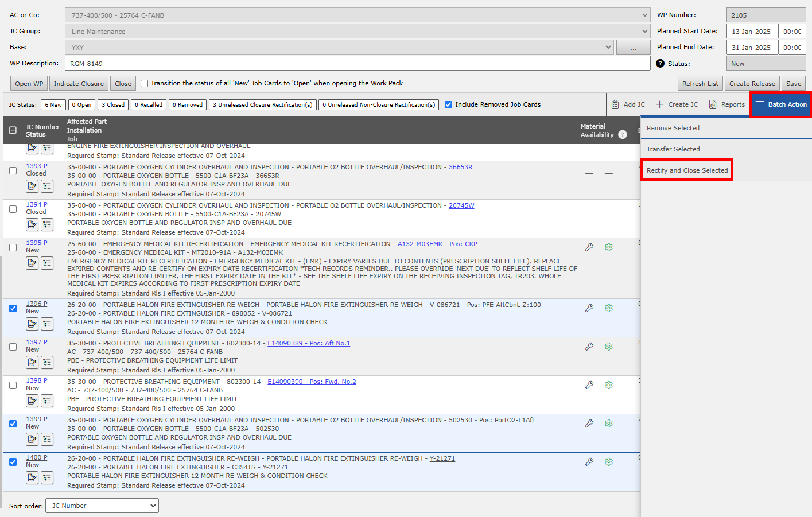Toggle the transition New Job Cards to Open option
812x517 pixels.
tap(145, 83)
